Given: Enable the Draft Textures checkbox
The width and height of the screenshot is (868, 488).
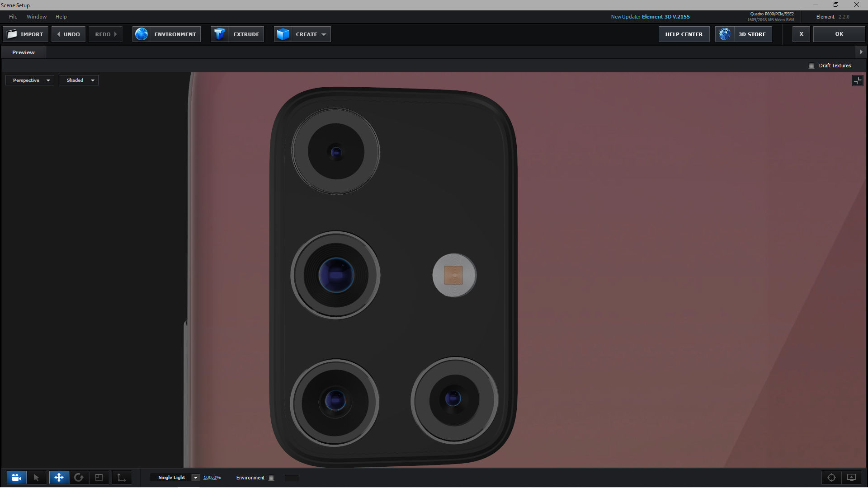Looking at the screenshot, I should (811, 66).
